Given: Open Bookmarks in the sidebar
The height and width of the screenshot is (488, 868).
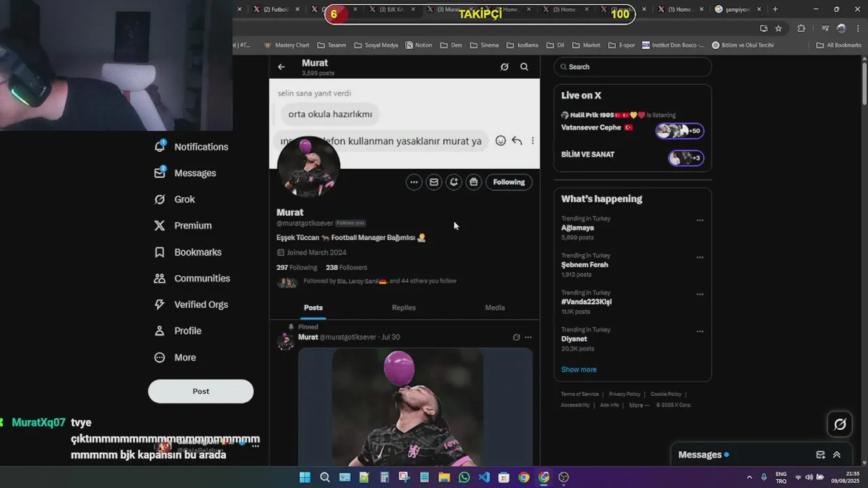Looking at the screenshot, I should click(x=188, y=252).
